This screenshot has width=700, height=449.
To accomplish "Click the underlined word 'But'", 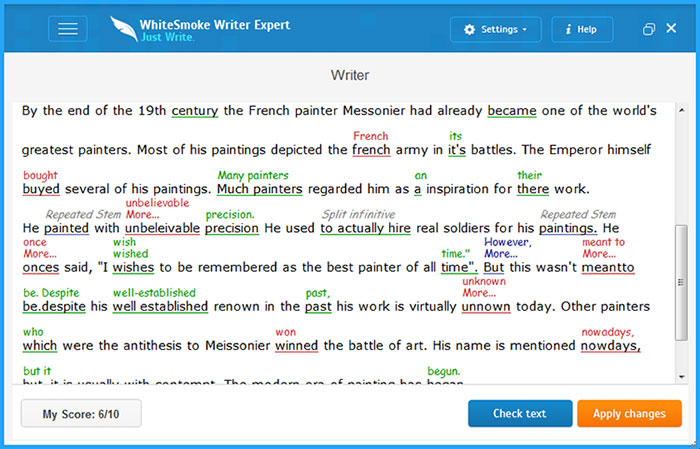I will 494,267.
